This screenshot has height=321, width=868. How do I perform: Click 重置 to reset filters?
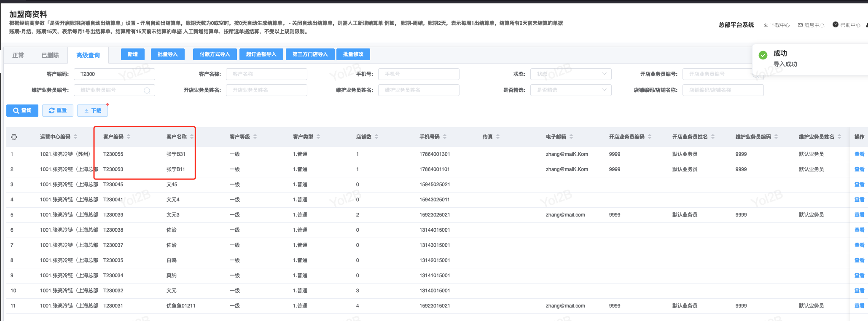58,110
